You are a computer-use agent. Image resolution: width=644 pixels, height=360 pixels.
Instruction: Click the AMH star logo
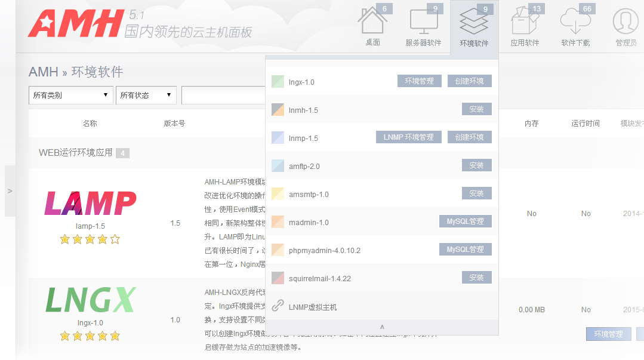pos(75,23)
